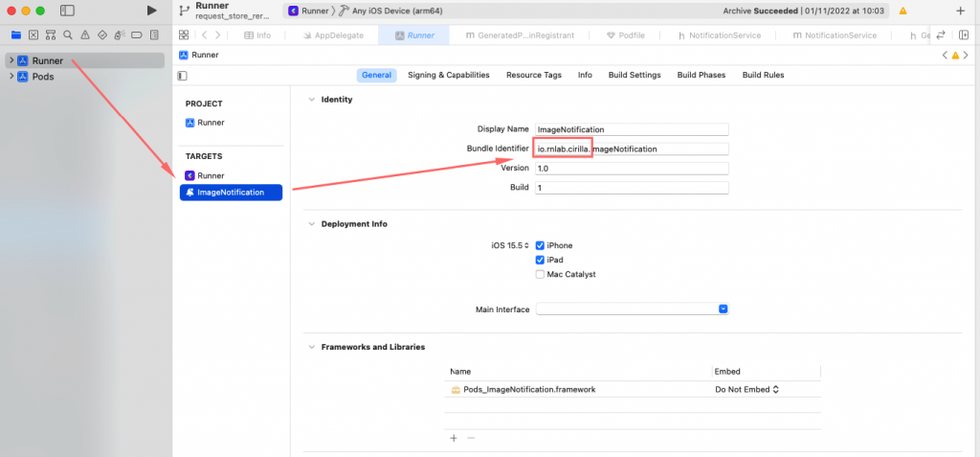Open the AppDelegate editor tab
Viewport: 980px width, 457px height.
pos(332,35)
